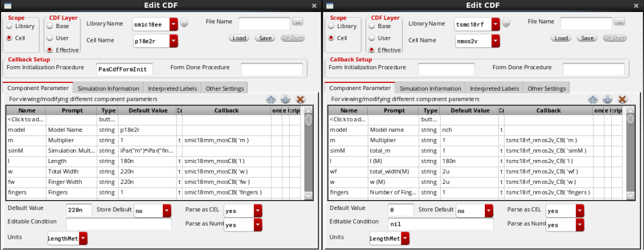
Task: Click red delete parameter icon in tsmc18rf window
Action: (622, 100)
